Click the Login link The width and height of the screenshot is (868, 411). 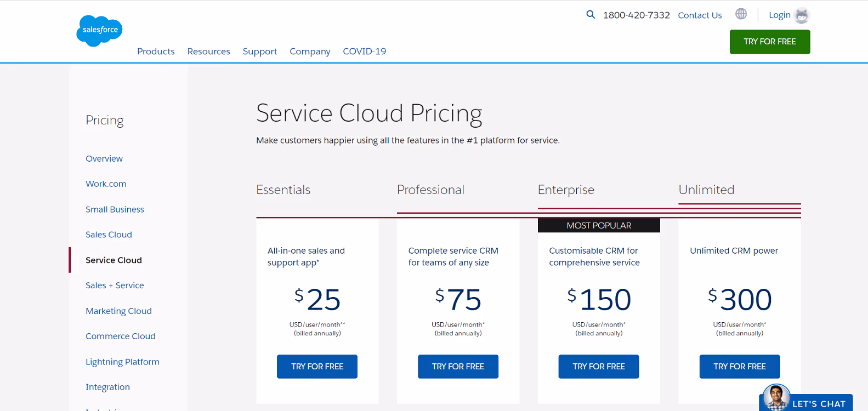pos(779,15)
